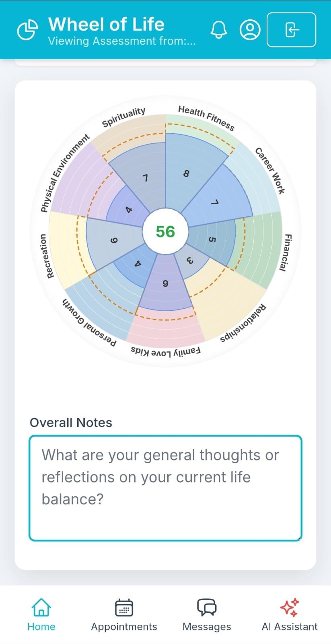The image size is (331, 644).
Task: Launch the AI Assistant sparkle icon
Action: point(290,607)
